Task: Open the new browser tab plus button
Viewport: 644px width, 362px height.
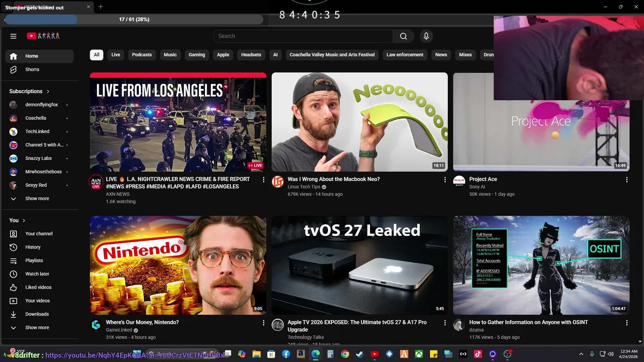Action: pos(101,7)
